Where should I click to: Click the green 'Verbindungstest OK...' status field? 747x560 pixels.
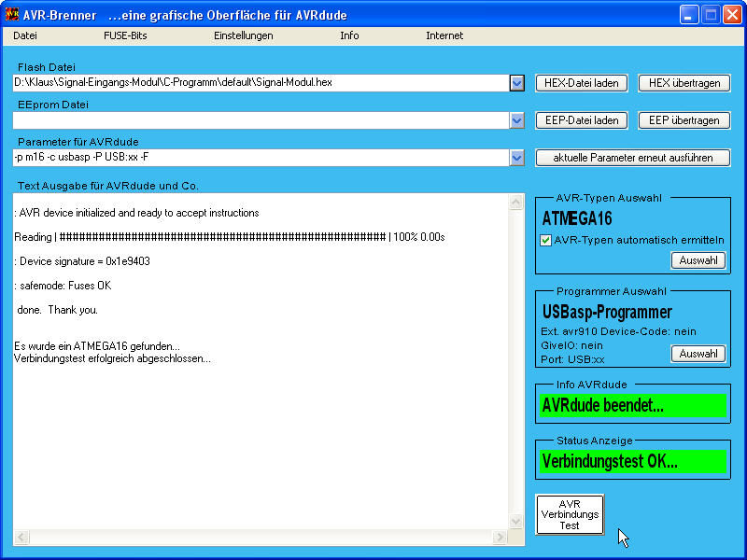click(633, 461)
